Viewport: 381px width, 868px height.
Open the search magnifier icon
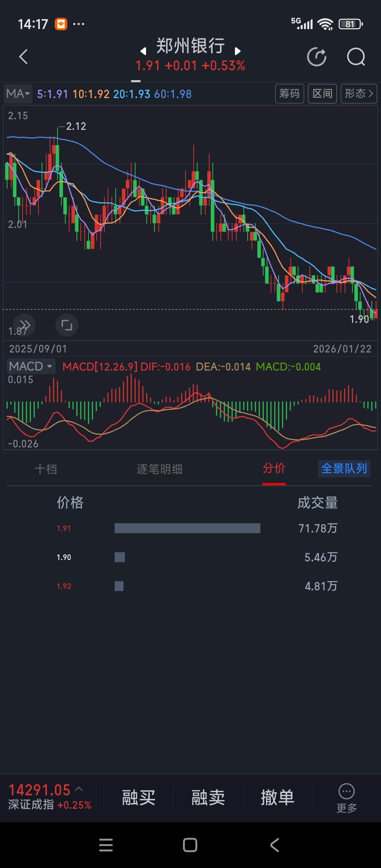[x=356, y=56]
